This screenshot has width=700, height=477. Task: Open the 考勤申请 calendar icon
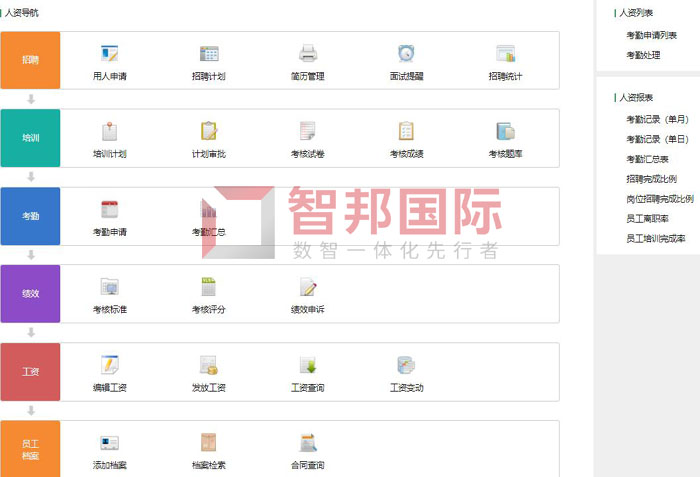[109, 210]
